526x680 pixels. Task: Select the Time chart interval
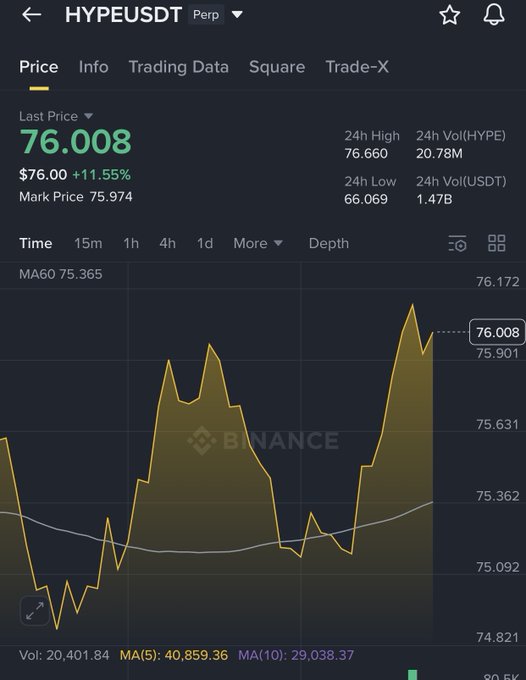click(x=36, y=243)
